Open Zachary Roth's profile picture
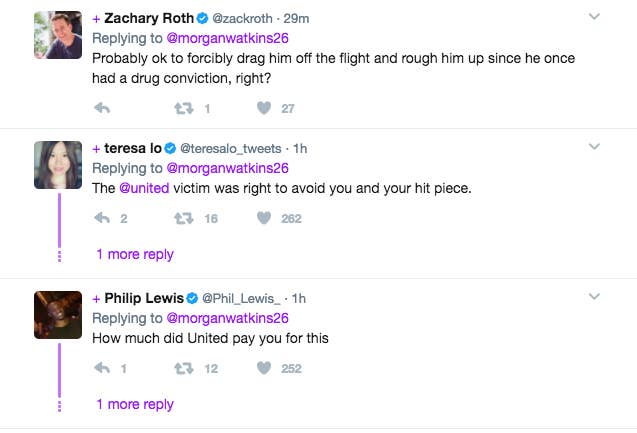Viewport: 637px width, 433px height. 58,35
